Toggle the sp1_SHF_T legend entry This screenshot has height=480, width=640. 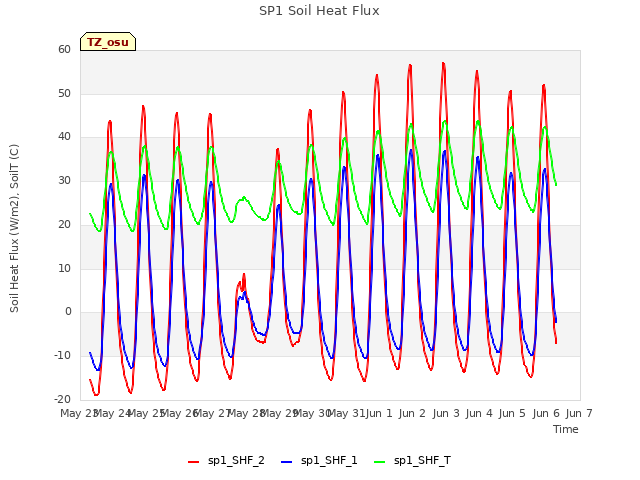point(412,460)
